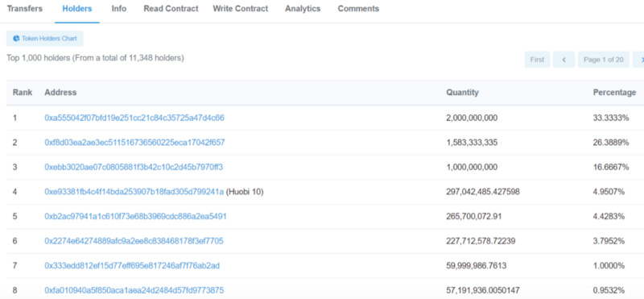The image size is (644, 299).
Task: Select quantity 59,999,986.7613
Action: coord(477,266)
